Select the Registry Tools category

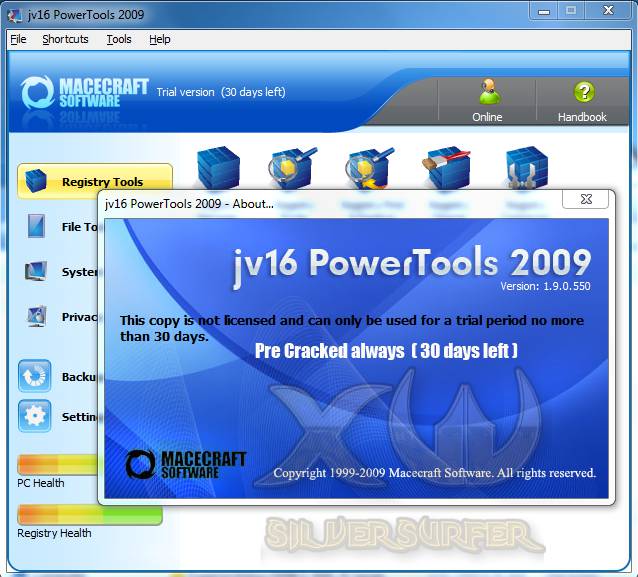(x=95, y=181)
